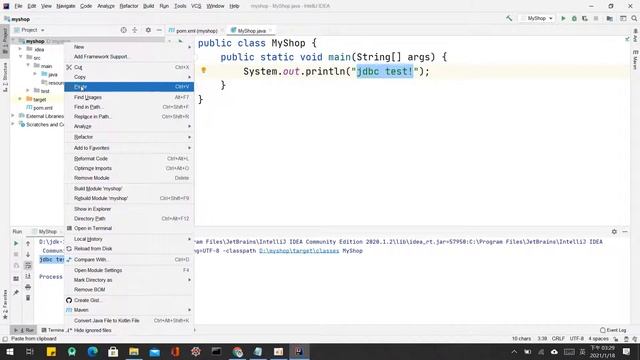
Task: Click the Build hammer icon in toolbar
Action: [x=509, y=18]
